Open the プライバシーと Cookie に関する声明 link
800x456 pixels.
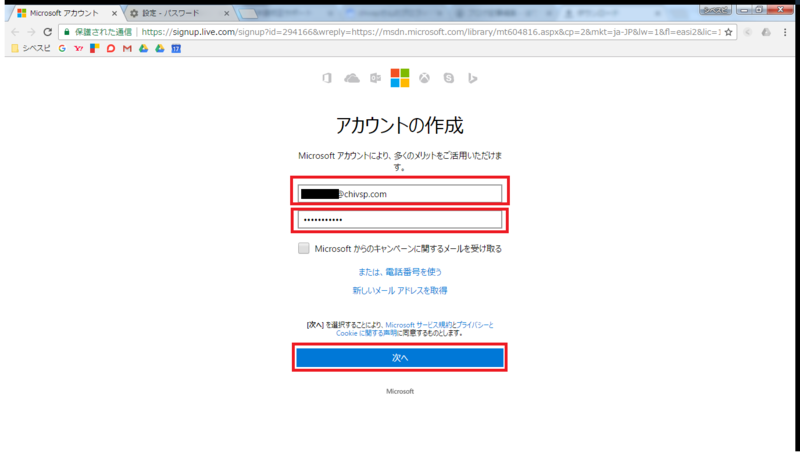click(x=415, y=329)
